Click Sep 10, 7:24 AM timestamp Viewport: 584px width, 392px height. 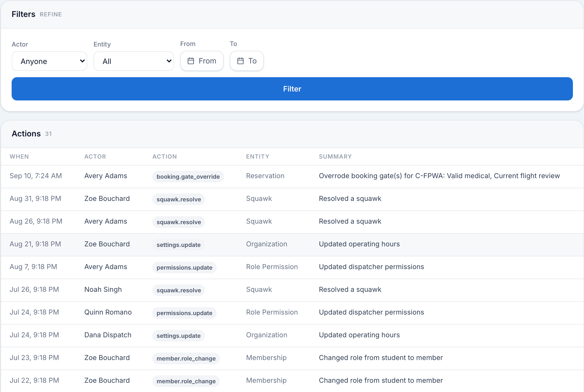tap(36, 176)
